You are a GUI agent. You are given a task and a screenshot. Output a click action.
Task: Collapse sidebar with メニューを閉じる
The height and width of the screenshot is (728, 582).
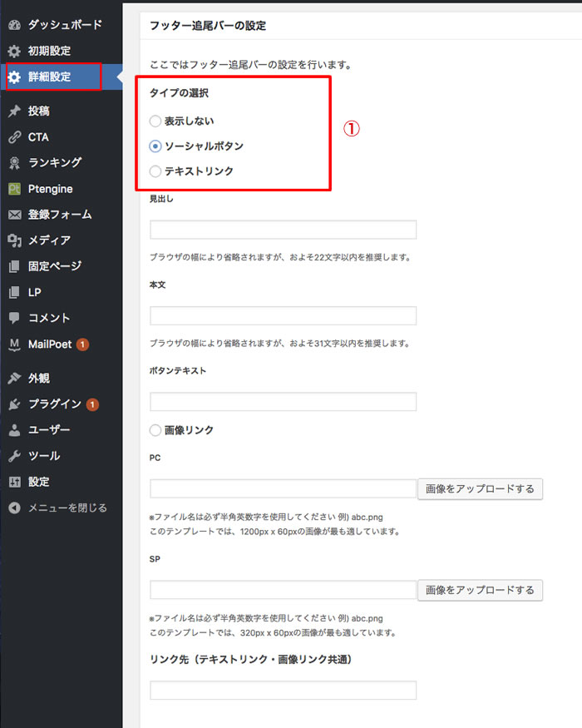tap(58, 508)
